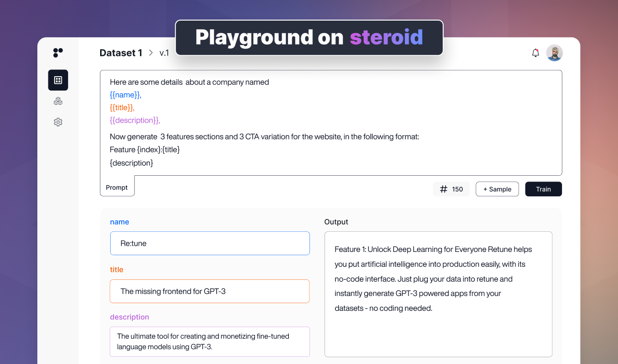Open the stacked cubes models icon
This screenshot has width=618, height=364.
point(58,101)
